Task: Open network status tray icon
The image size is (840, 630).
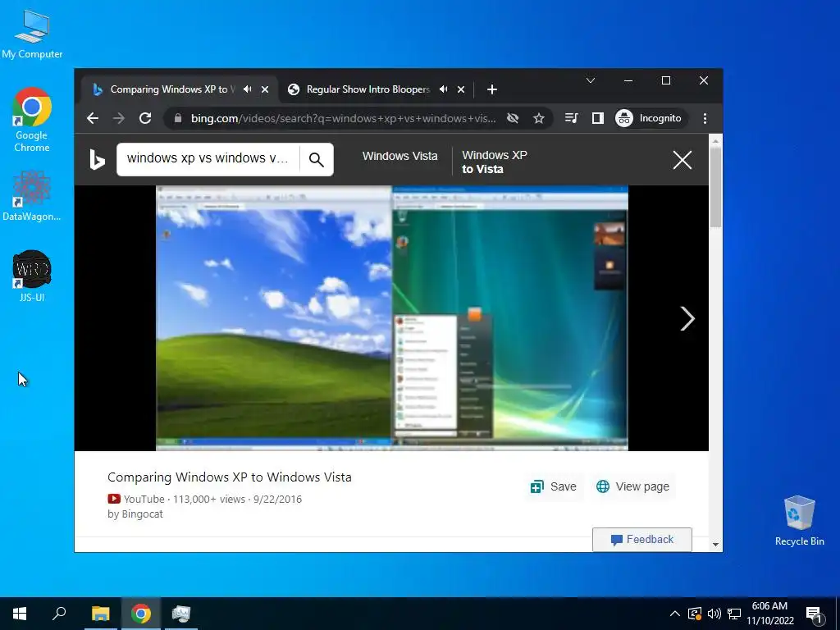Action: point(734,614)
